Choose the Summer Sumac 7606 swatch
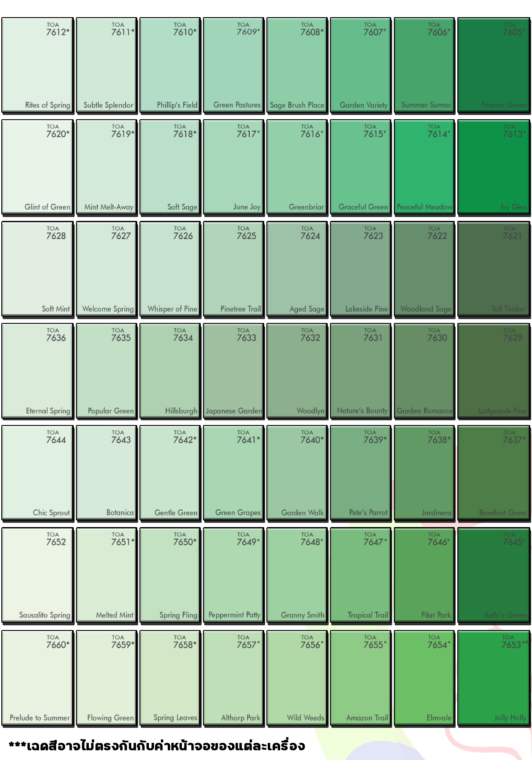This screenshot has width=532, height=760. click(424, 65)
